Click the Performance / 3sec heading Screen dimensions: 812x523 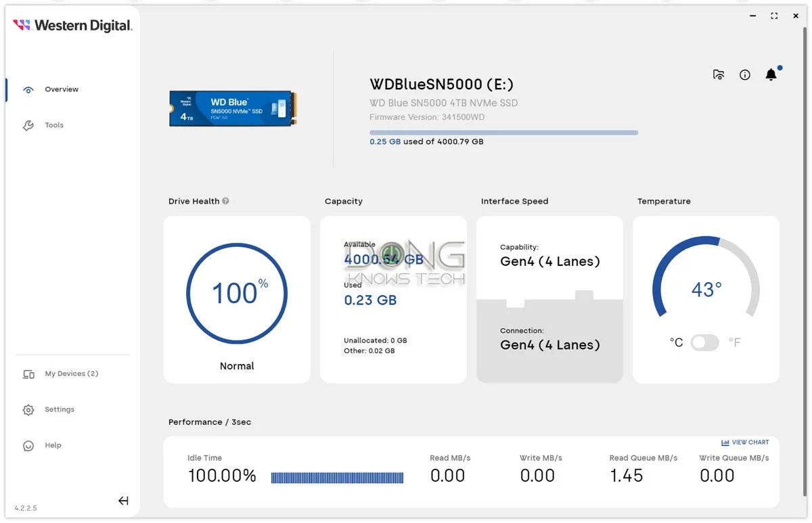(210, 422)
